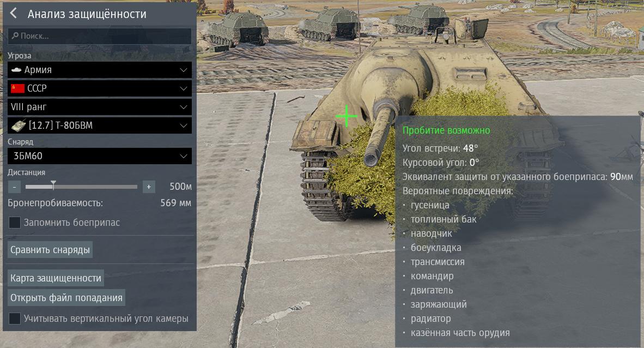Image resolution: width=644 pixels, height=348 pixels.
Task: Open Карта защищенности
Action: click(56, 278)
